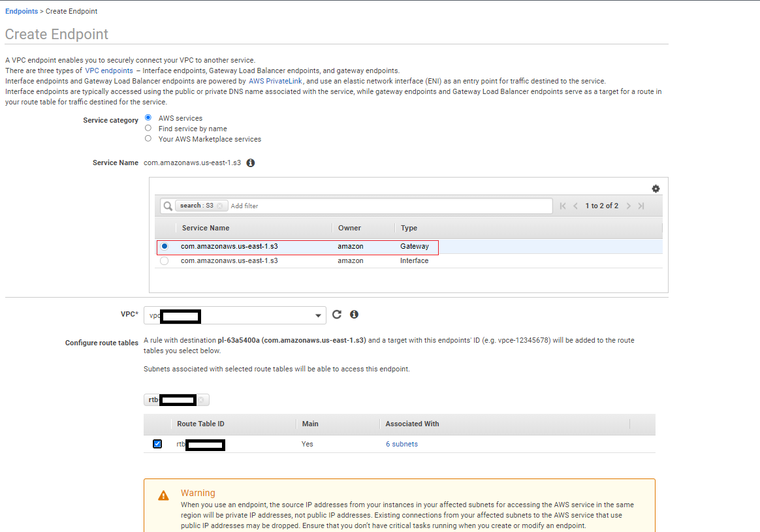
Task: Open the AWS PrivateLink link
Action: (276, 81)
